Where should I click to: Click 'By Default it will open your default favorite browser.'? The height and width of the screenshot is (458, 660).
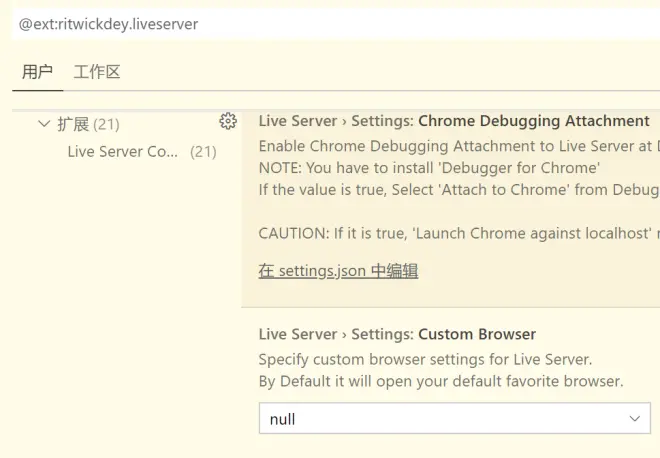point(441,381)
